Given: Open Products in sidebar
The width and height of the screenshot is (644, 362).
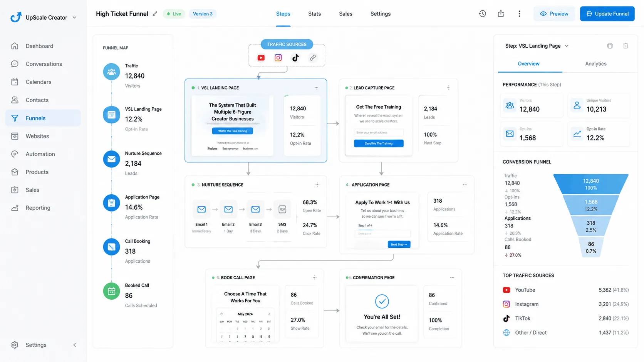Looking at the screenshot, I should (x=43, y=172).
